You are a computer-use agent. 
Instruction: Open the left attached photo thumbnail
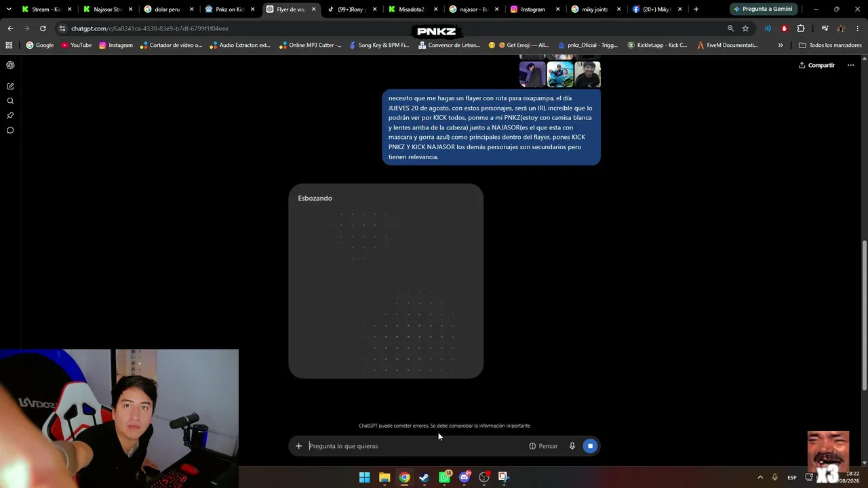click(x=532, y=74)
